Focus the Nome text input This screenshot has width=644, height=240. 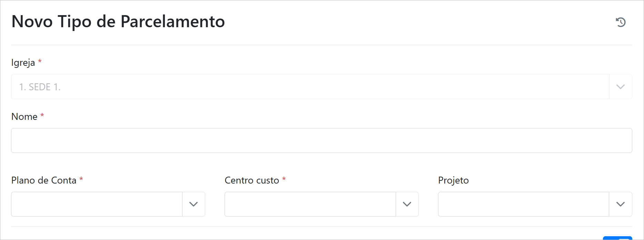tap(321, 140)
